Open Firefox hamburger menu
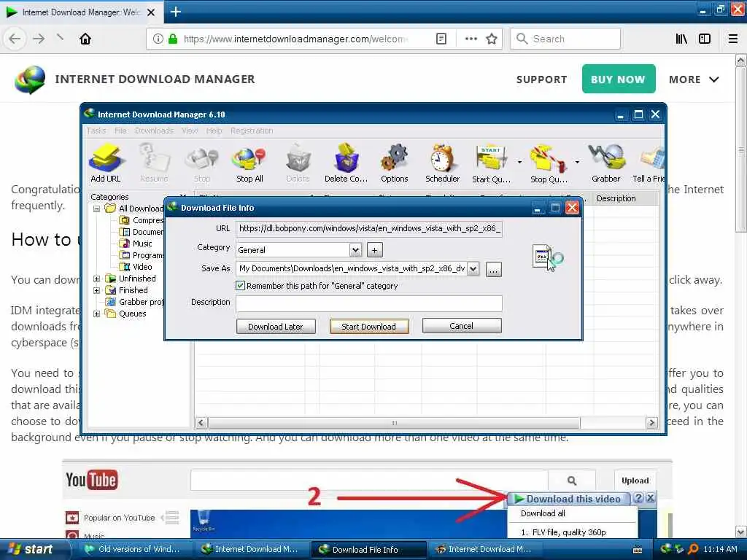 733,39
